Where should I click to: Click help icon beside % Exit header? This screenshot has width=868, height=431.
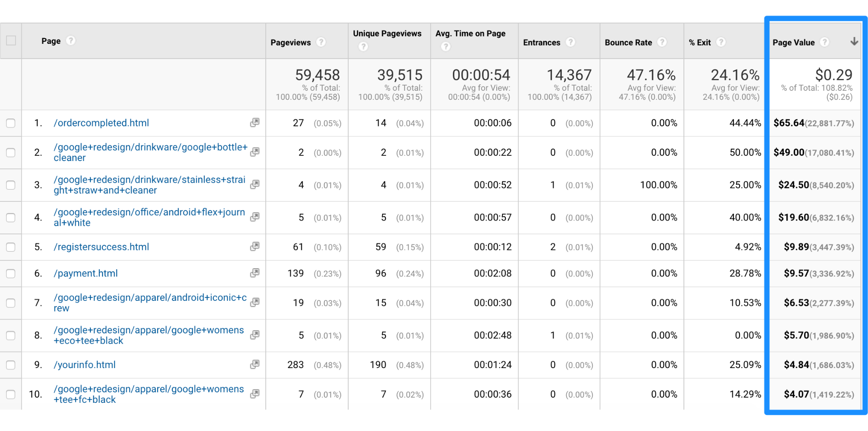click(721, 42)
